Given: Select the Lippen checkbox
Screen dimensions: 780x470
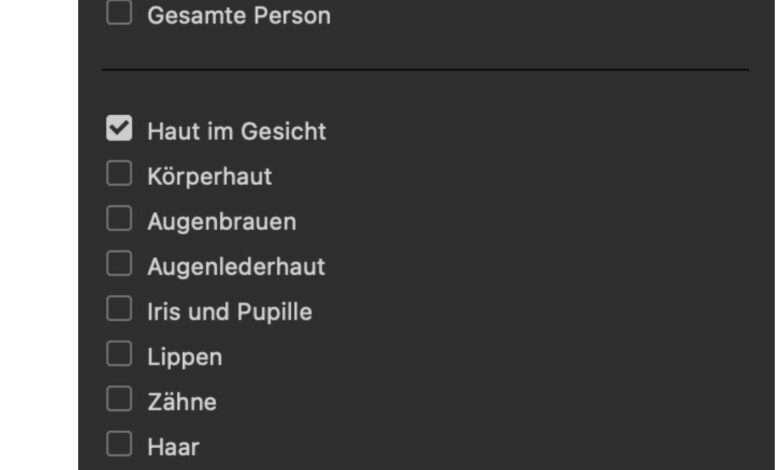Looking at the screenshot, I should click(119, 354).
